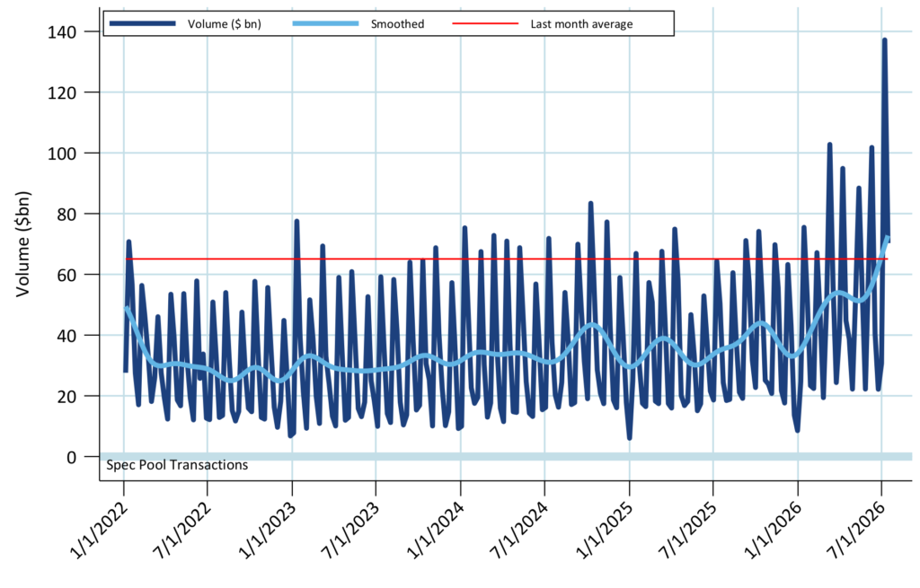
Task: Click the y-axis label 120
Action: 62,92
